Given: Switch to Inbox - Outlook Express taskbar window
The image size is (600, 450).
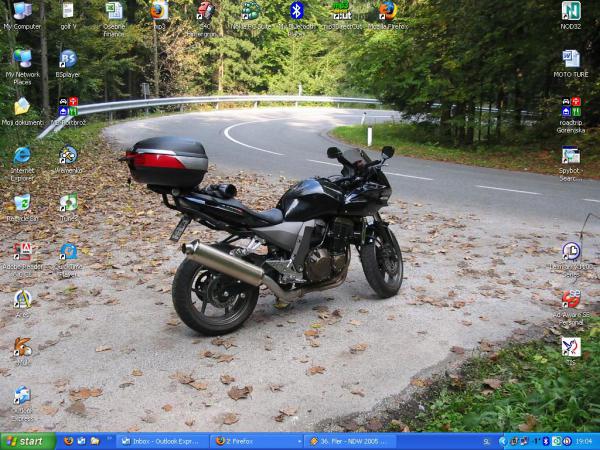Looking at the screenshot, I should (x=162, y=441).
